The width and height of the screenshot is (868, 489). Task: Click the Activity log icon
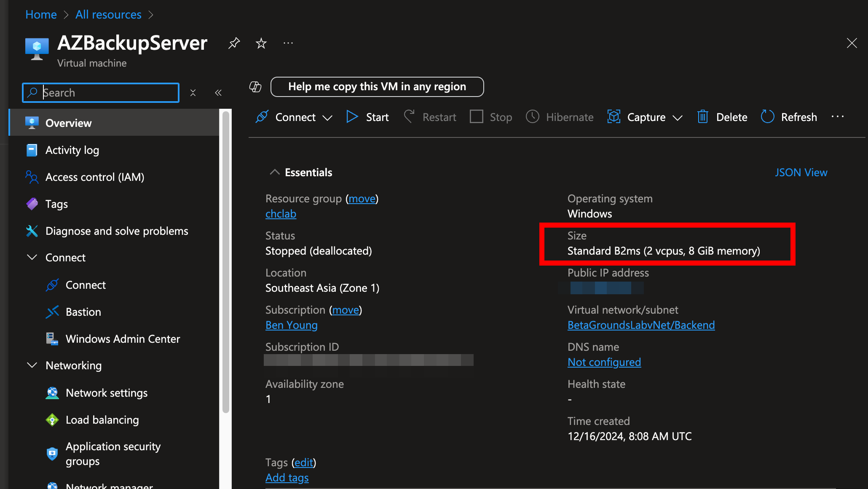point(32,150)
